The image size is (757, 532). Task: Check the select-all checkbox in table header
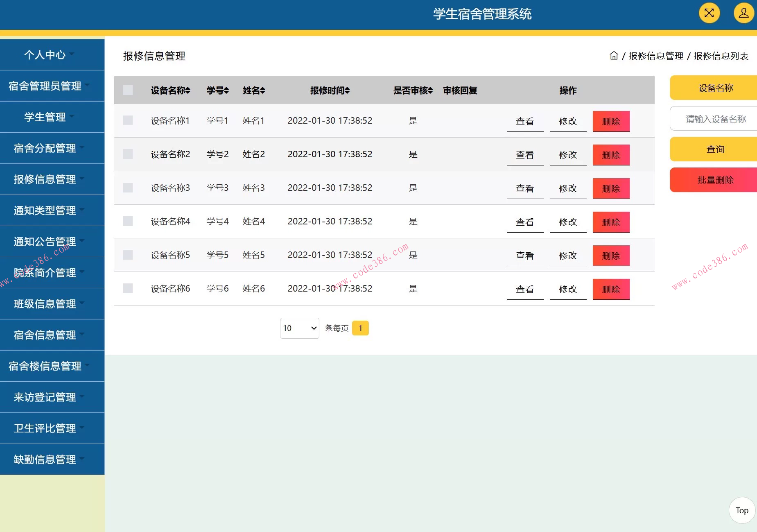click(127, 90)
